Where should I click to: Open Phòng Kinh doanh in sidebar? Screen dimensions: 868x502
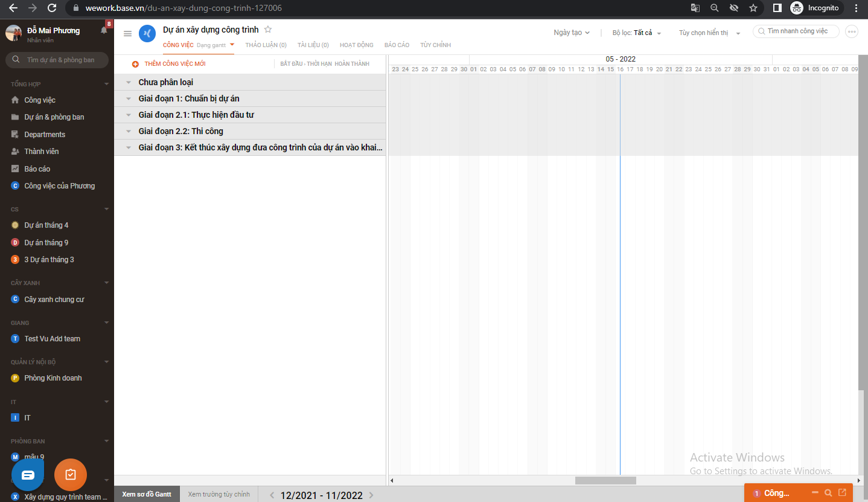(53, 378)
